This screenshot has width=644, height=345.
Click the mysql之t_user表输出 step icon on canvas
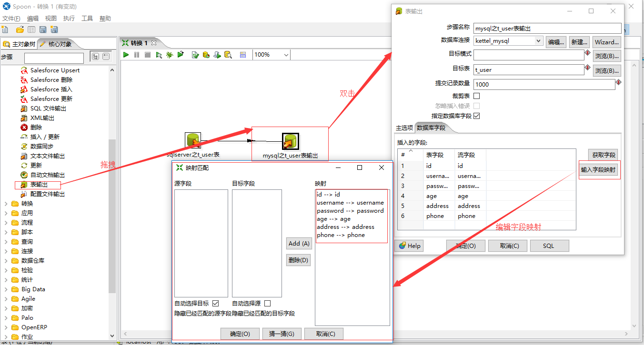coord(290,141)
